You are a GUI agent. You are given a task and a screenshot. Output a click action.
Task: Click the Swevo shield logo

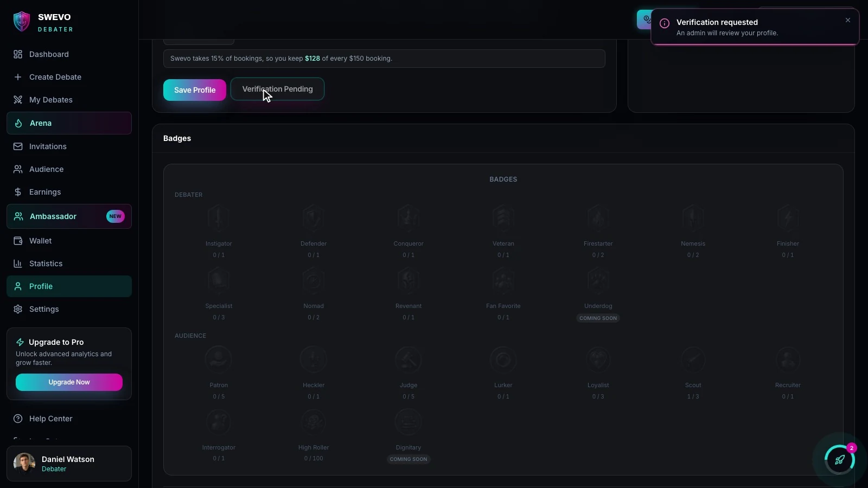pyautogui.click(x=21, y=22)
